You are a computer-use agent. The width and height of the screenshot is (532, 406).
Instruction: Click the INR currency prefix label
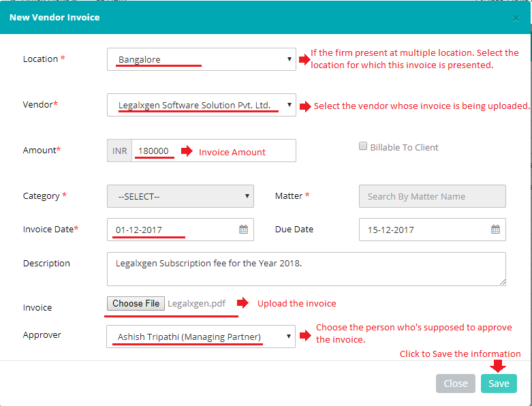[120, 151]
